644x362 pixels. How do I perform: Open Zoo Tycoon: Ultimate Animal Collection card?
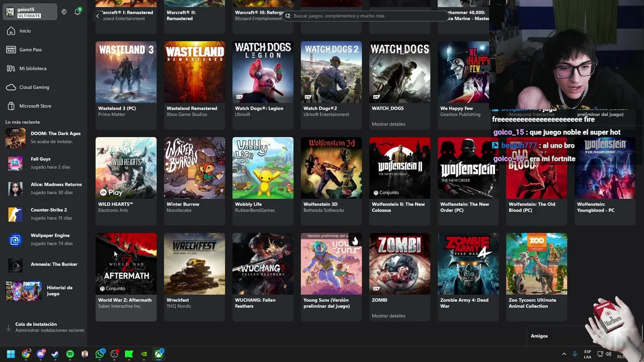point(536,277)
